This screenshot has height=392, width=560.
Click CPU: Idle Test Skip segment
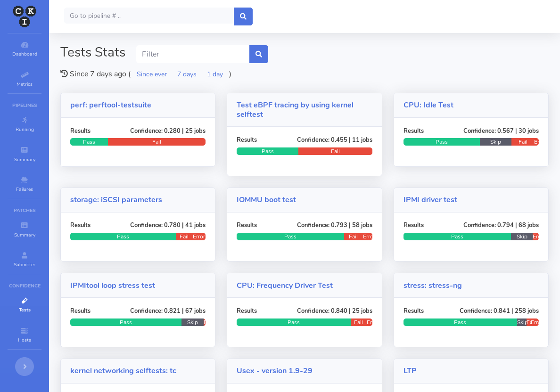pos(495,142)
